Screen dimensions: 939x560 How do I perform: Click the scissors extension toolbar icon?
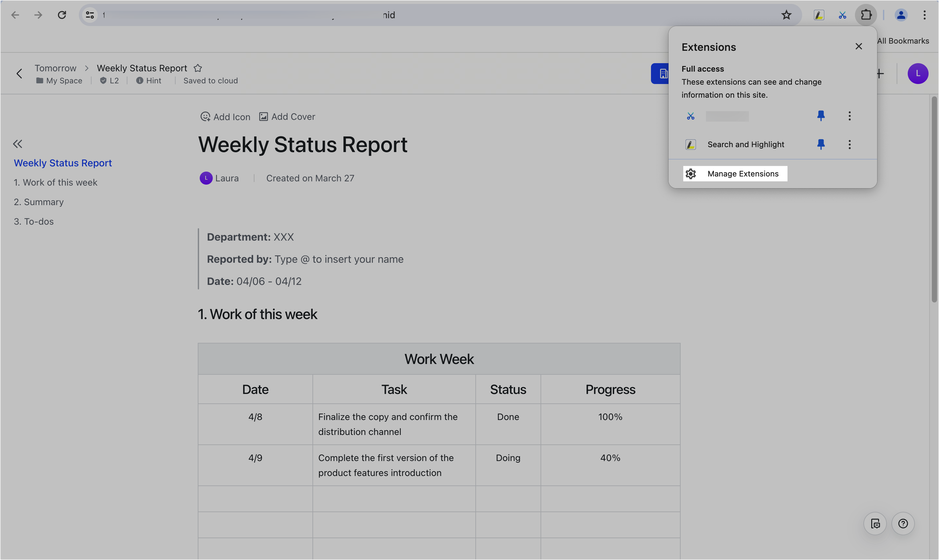click(x=842, y=15)
